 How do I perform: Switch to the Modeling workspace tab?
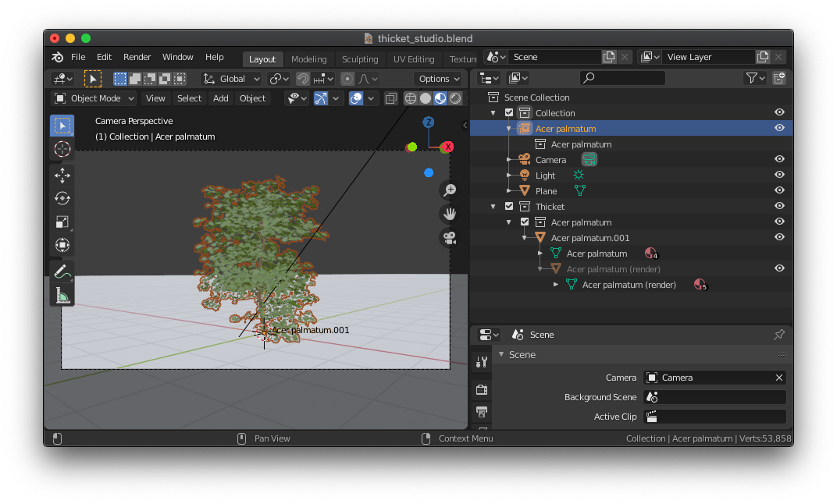click(x=308, y=59)
